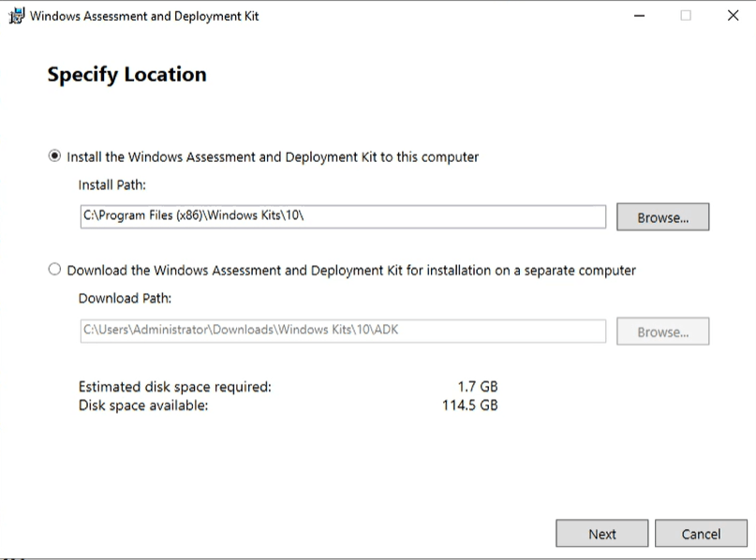756x560 pixels.
Task: Click the grayed-out maximize window button
Action: 686,16
